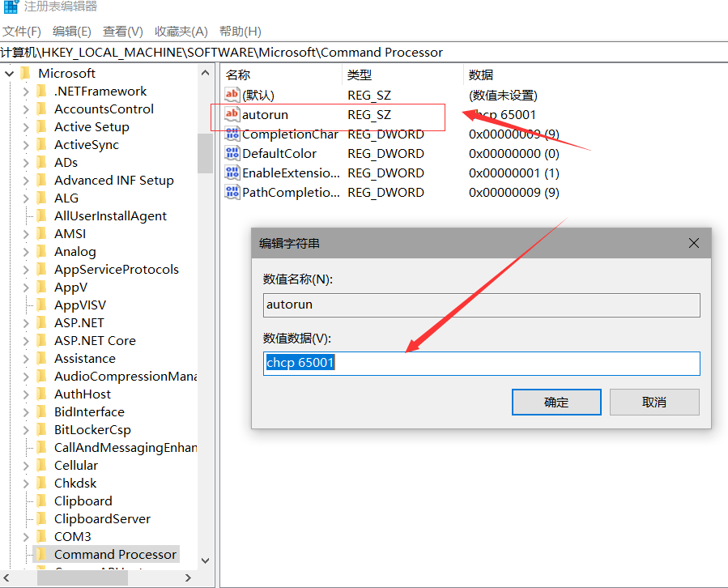Screen dimensions: 728x588
Task: Expand the BitLockerCsp key
Action: click(x=26, y=429)
